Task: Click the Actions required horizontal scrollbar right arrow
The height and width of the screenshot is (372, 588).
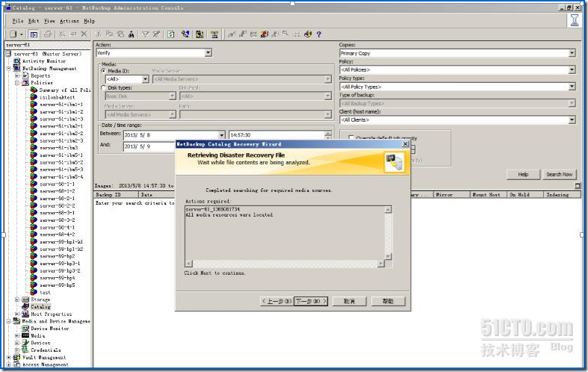Action: (x=381, y=263)
